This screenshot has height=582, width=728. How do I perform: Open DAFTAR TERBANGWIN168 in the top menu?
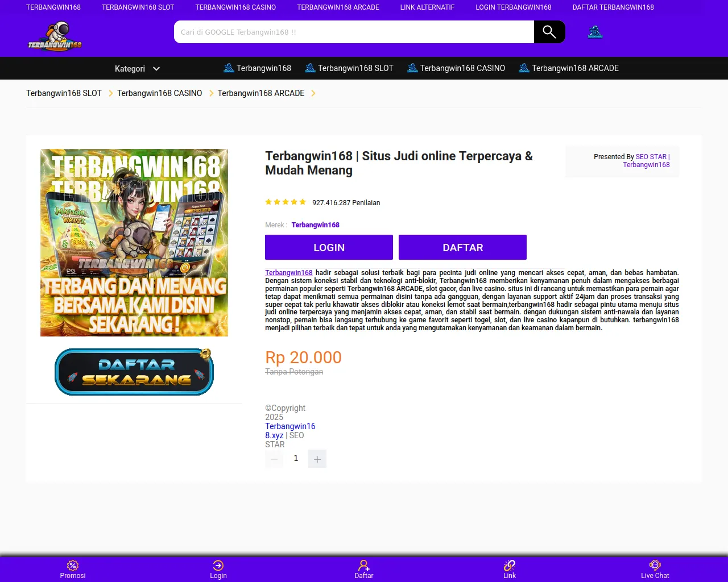point(613,7)
